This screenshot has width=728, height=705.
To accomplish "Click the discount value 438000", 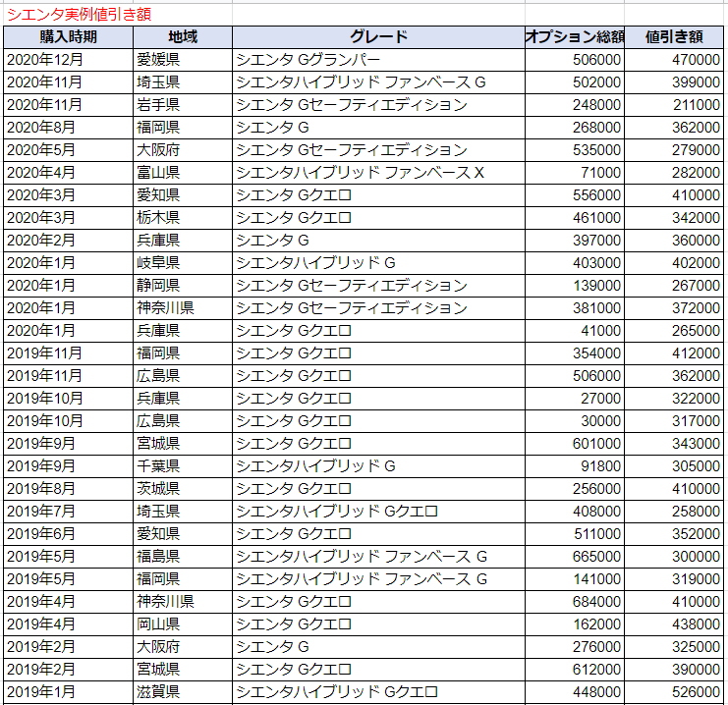I will (x=674, y=624).
